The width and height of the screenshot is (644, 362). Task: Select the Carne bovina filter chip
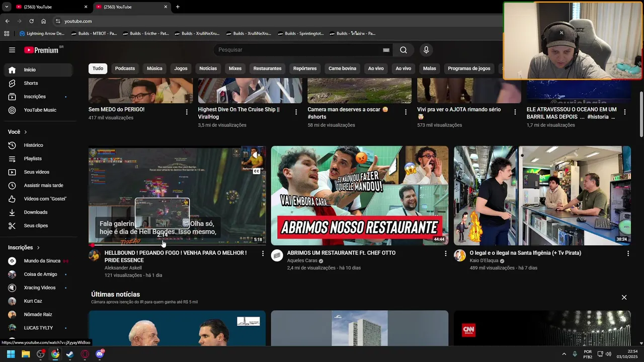click(x=342, y=68)
